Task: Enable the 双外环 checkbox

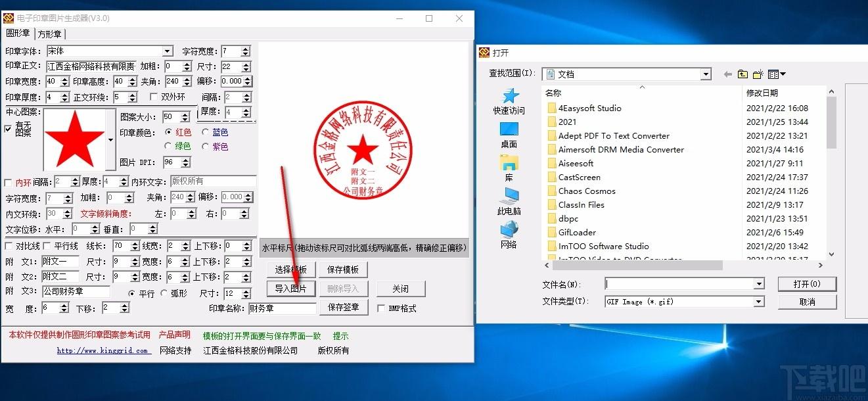Action: coord(154,97)
